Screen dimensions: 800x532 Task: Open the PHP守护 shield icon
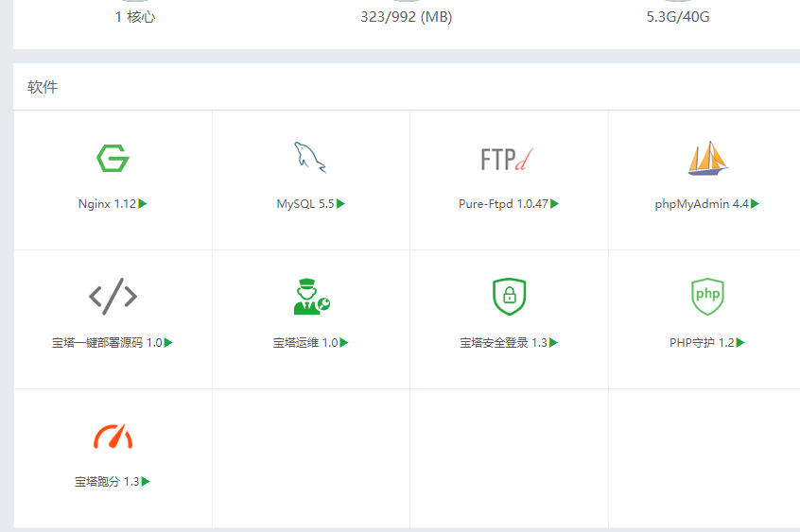pos(707,297)
